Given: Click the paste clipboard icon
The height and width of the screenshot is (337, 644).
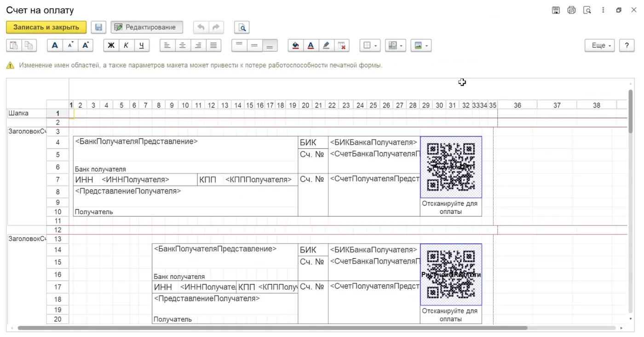Looking at the screenshot, I should (x=14, y=46).
